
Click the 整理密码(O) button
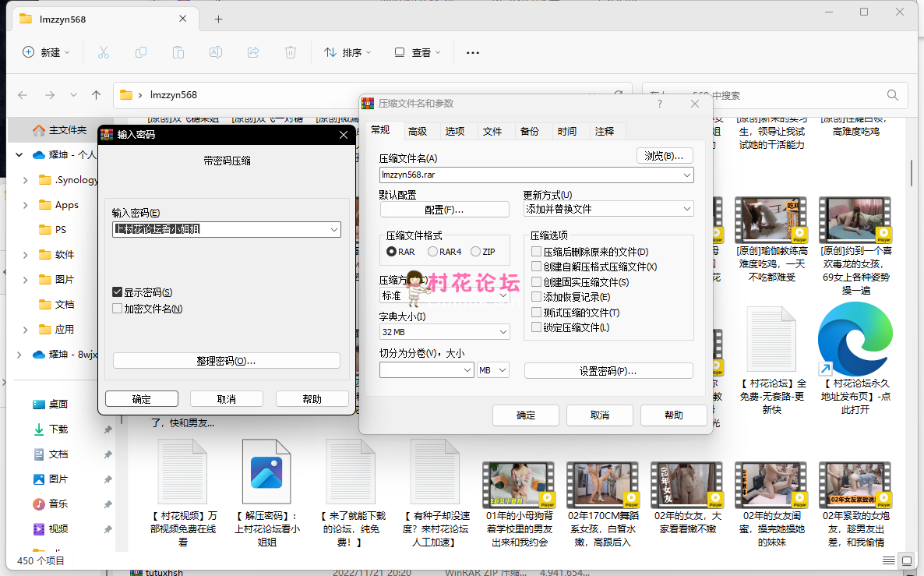click(x=226, y=359)
